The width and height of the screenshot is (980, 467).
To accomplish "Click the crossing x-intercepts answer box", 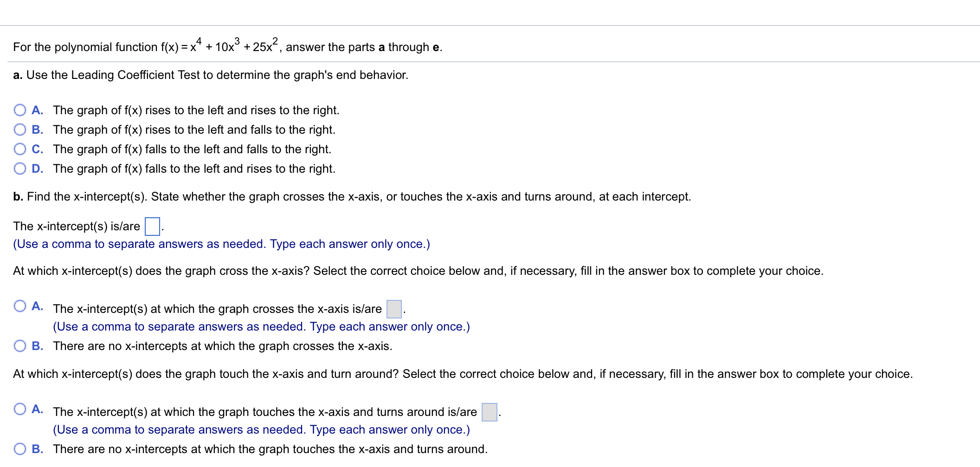I will [393, 308].
